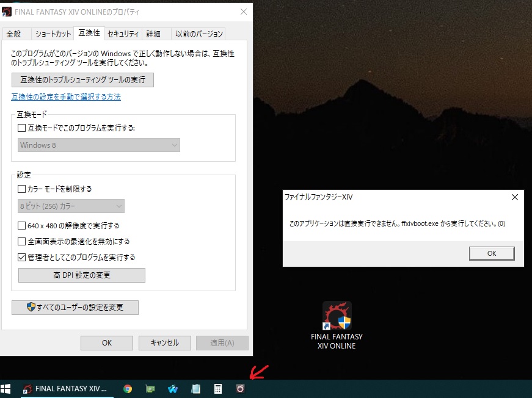
Task: Click the properties dialog title bar icon
Action: coord(7,12)
